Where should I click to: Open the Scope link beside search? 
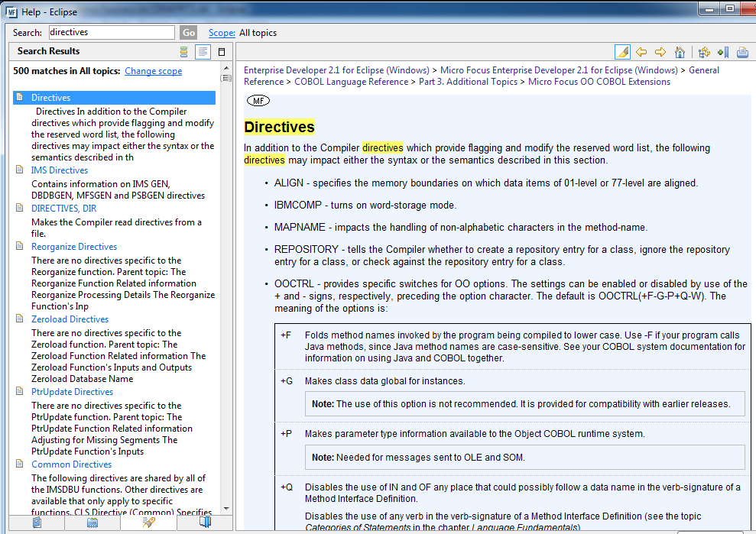point(222,33)
